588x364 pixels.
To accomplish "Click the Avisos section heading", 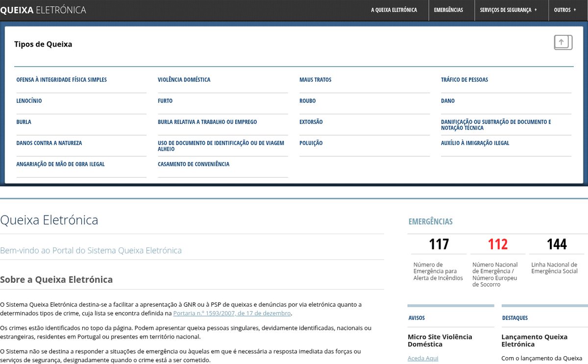I will pyautogui.click(x=417, y=318).
